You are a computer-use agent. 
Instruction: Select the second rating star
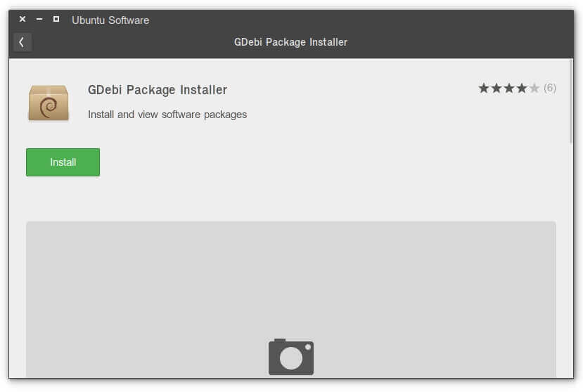coord(496,88)
